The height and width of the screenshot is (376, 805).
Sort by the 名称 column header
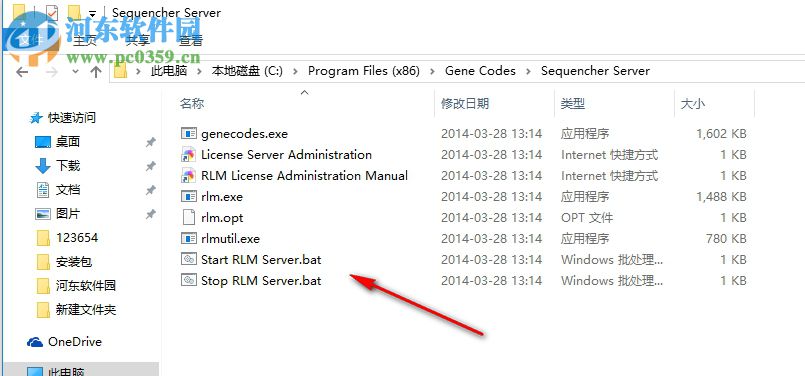(x=192, y=104)
